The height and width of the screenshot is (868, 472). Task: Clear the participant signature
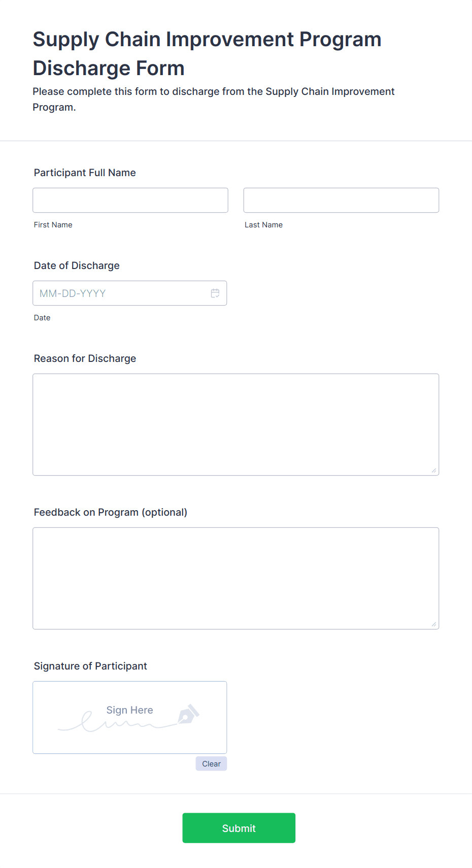tap(211, 764)
